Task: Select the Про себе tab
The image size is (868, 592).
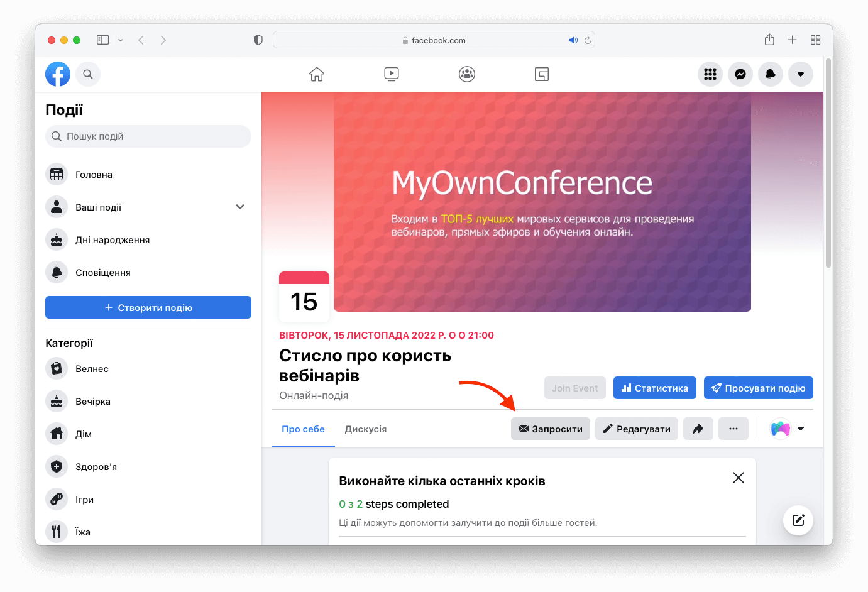Action: click(x=303, y=429)
